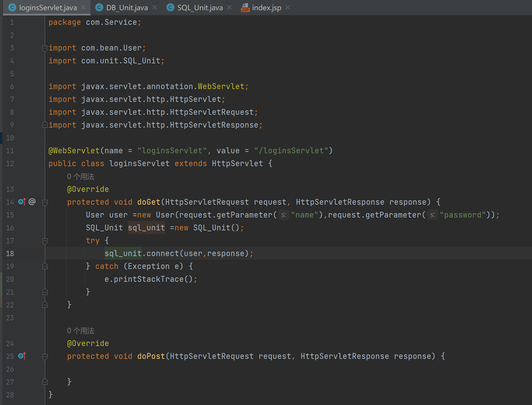Collapse the import block at line 3
The height and width of the screenshot is (405, 532).
click(45, 48)
